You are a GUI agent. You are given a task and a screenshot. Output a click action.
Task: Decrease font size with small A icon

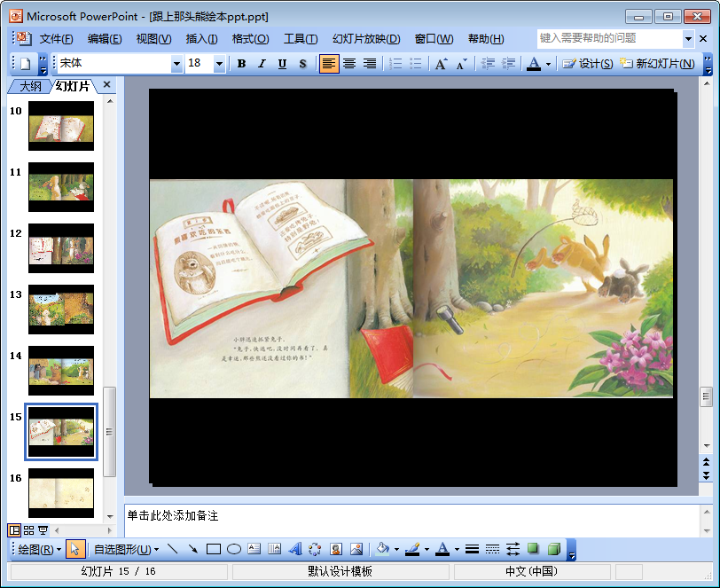point(461,63)
